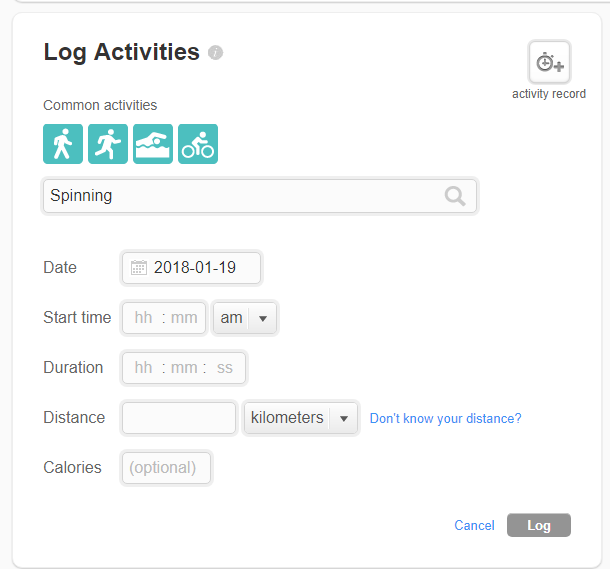Click the Cancel link
Screen dimensions: 610x569
pyautogui.click(x=474, y=525)
